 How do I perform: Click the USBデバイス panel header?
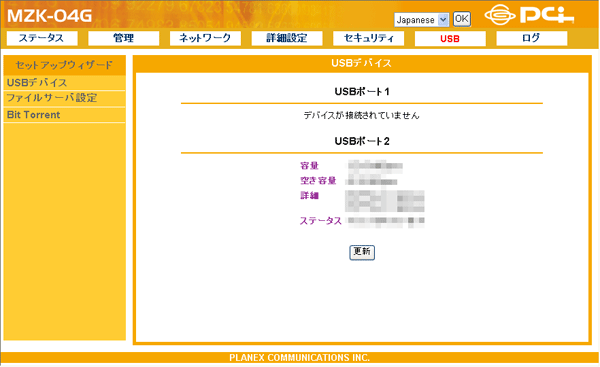tap(362, 63)
